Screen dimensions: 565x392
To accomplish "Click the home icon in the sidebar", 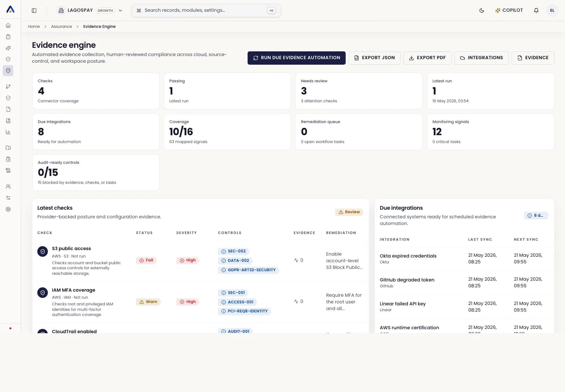I will click(x=8, y=25).
